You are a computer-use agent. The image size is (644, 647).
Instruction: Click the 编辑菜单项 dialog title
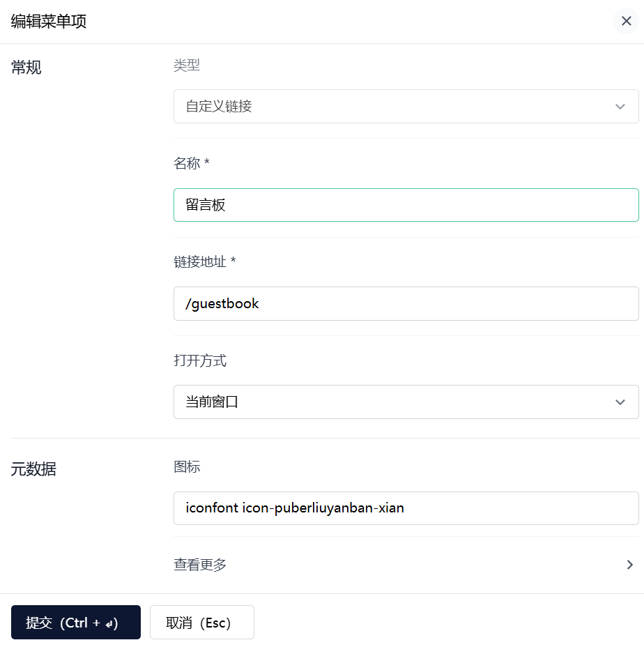coord(49,22)
